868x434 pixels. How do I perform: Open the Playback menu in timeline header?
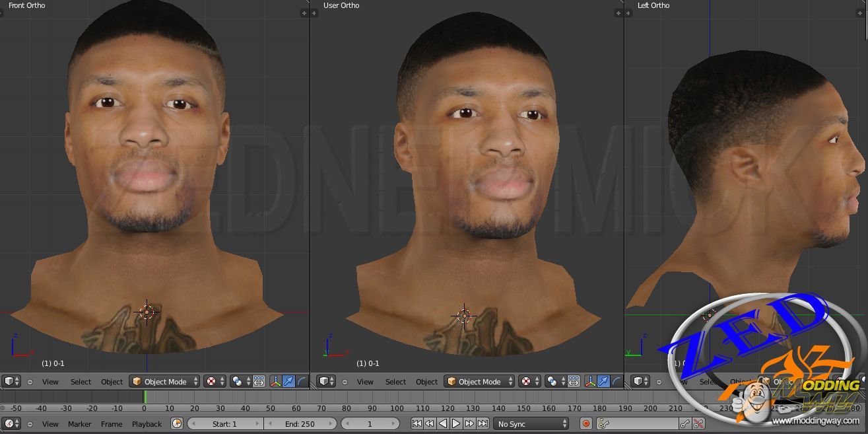(x=147, y=424)
